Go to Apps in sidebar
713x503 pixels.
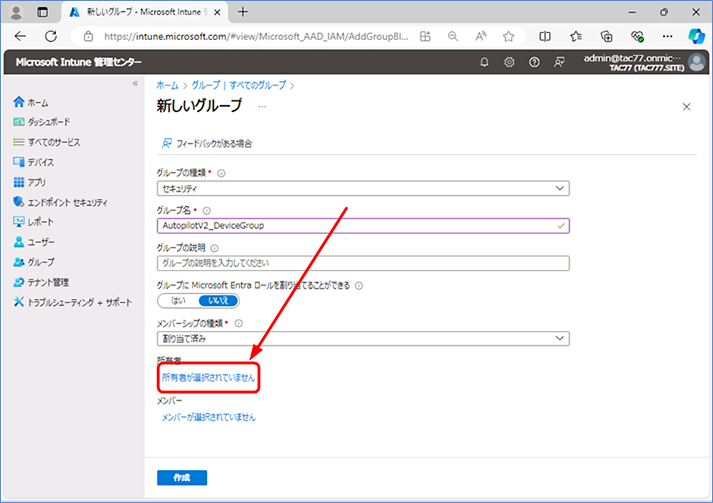tap(30, 182)
